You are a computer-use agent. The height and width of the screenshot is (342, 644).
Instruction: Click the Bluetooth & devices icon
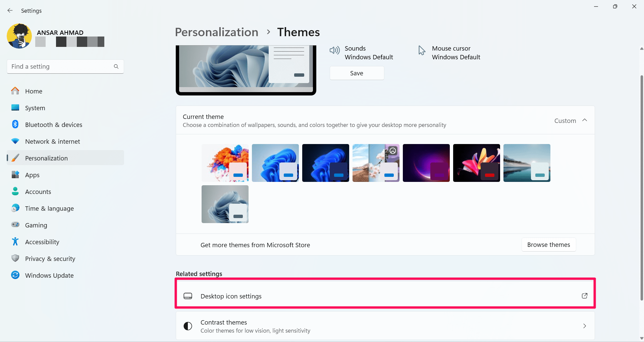coord(15,125)
